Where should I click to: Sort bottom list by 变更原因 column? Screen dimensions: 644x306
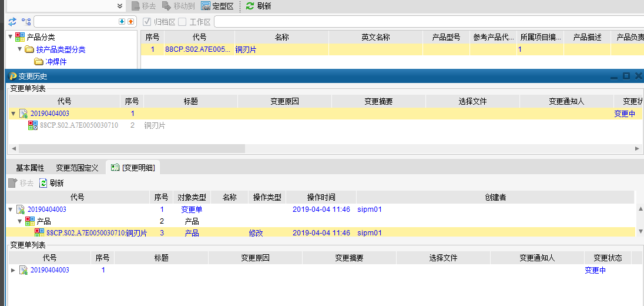pyautogui.click(x=255, y=258)
